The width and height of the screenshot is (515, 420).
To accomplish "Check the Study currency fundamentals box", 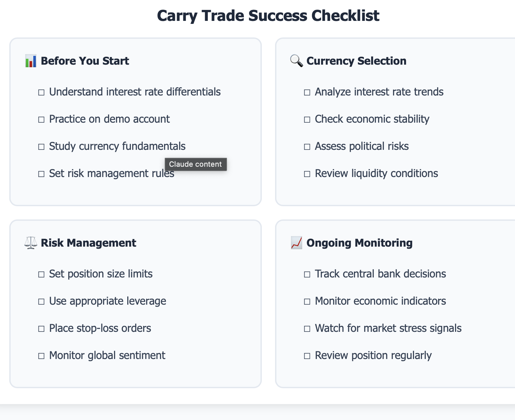I will point(41,147).
